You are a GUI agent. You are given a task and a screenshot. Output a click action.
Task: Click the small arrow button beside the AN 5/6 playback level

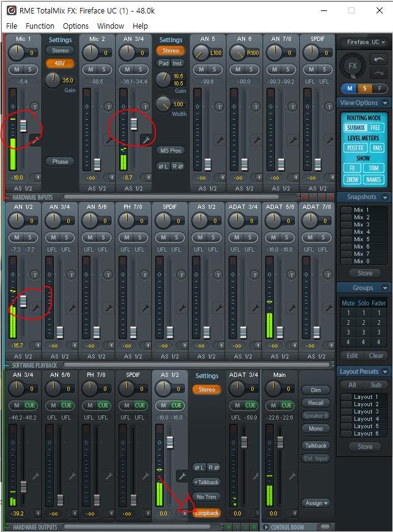(111, 345)
